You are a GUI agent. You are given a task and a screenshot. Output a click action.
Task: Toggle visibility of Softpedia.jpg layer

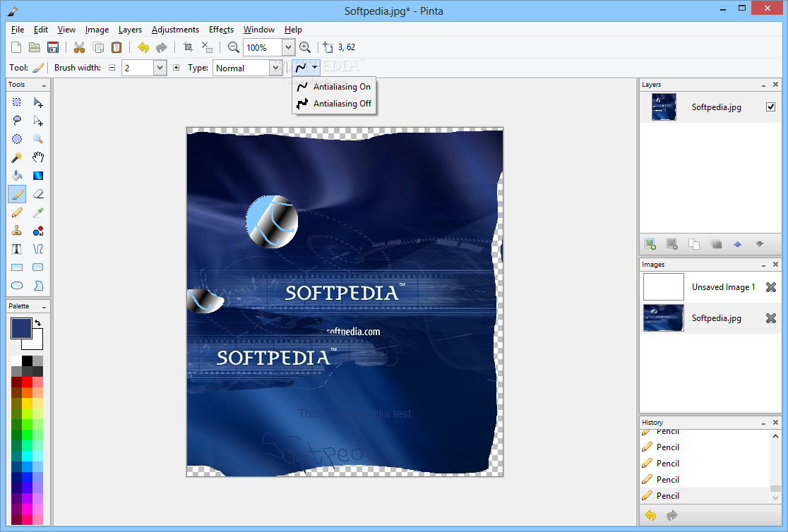click(770, 107)
